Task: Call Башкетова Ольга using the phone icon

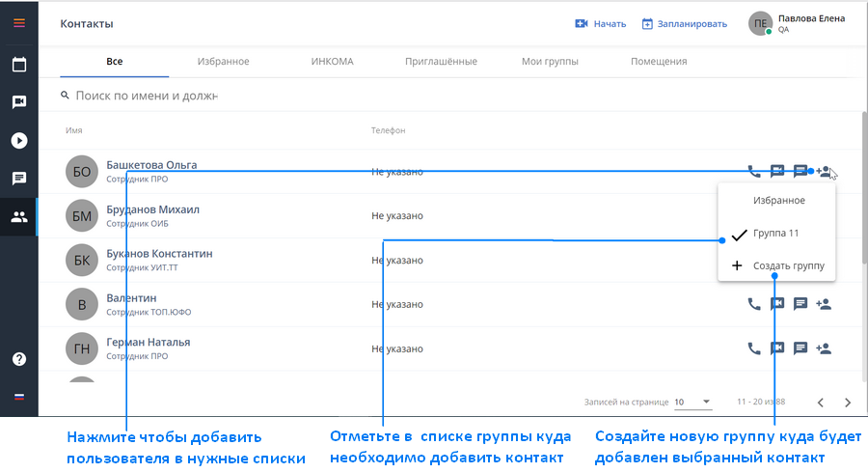Action: click(754, 171)
